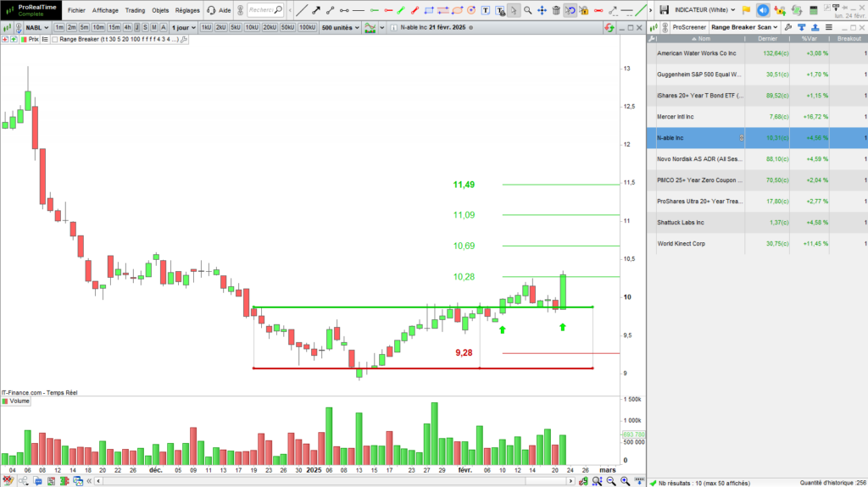Select the move (four-arrow) tool
This screenshot has width=868, height=487.
coord(542,10)
